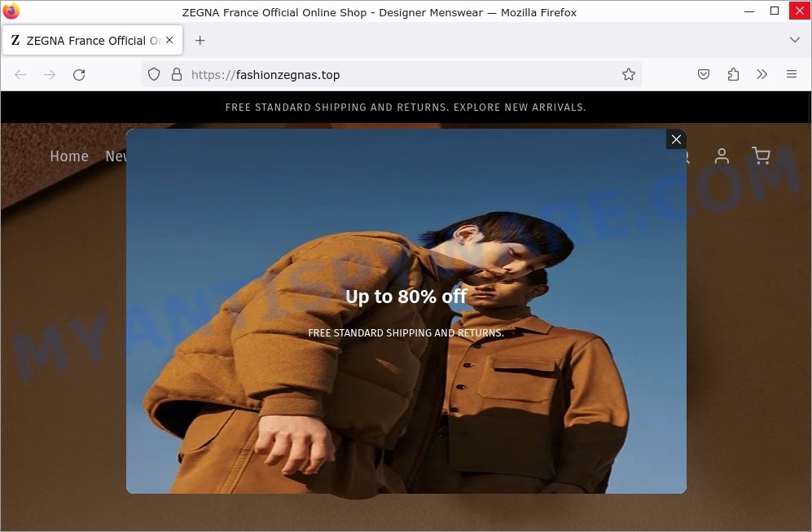Show more tools overflow chevrons
This screenshot has height=532, width=812.
click(762, 75)
